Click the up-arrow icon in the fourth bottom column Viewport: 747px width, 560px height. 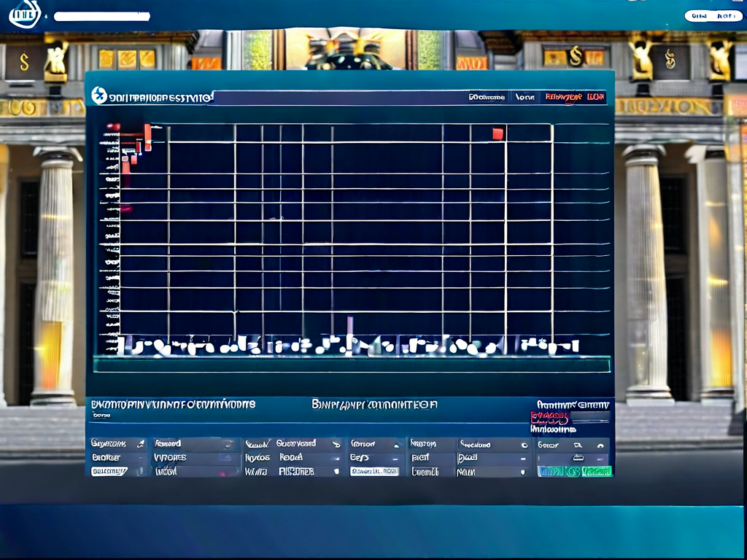coord(396,445)
